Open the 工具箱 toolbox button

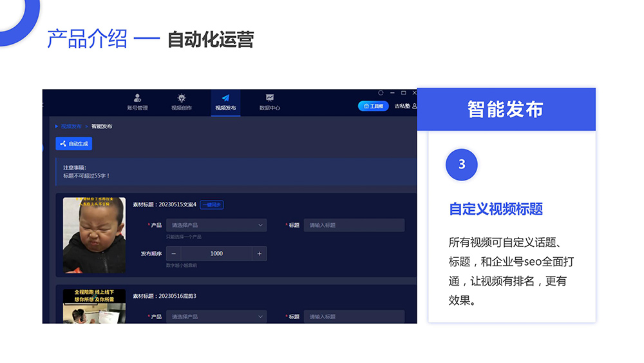374,106
